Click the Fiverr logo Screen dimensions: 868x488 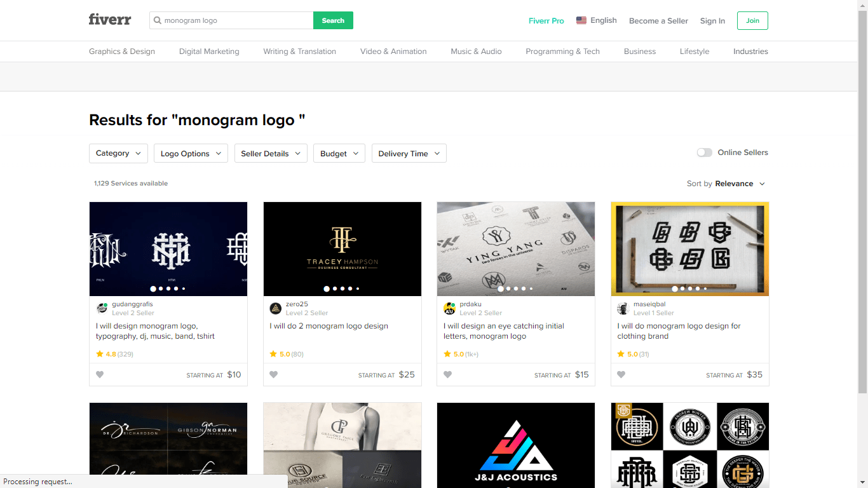[x=110, y=20]
